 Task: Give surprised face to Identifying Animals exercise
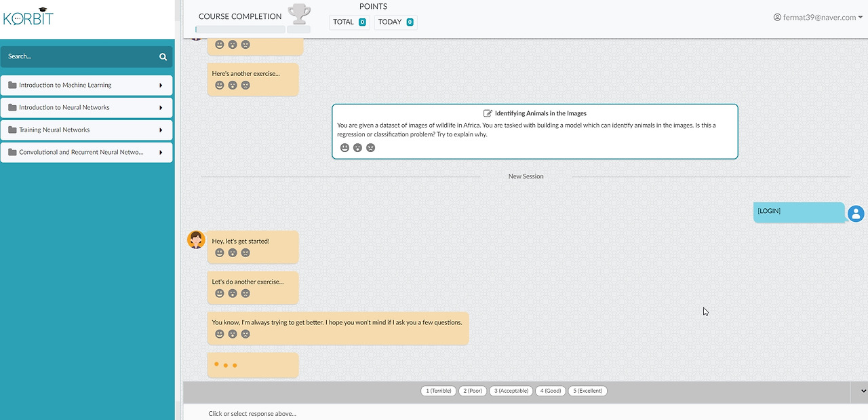tap(357, 148)
